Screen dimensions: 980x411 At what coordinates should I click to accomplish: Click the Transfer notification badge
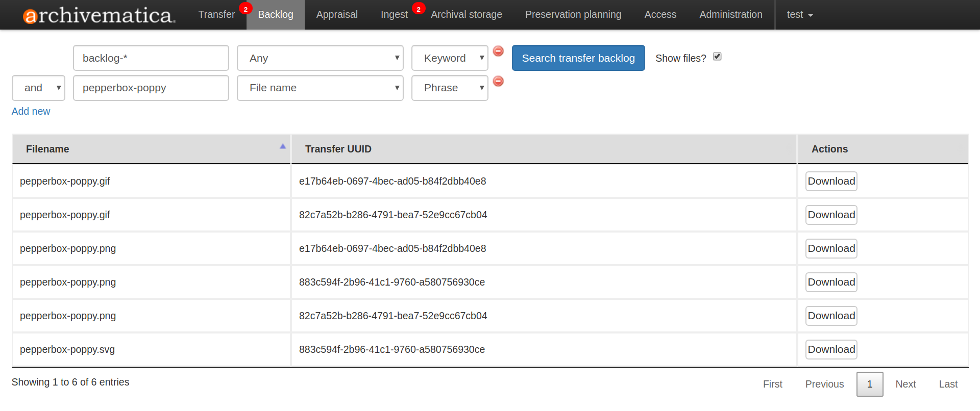tap(246, 9)
